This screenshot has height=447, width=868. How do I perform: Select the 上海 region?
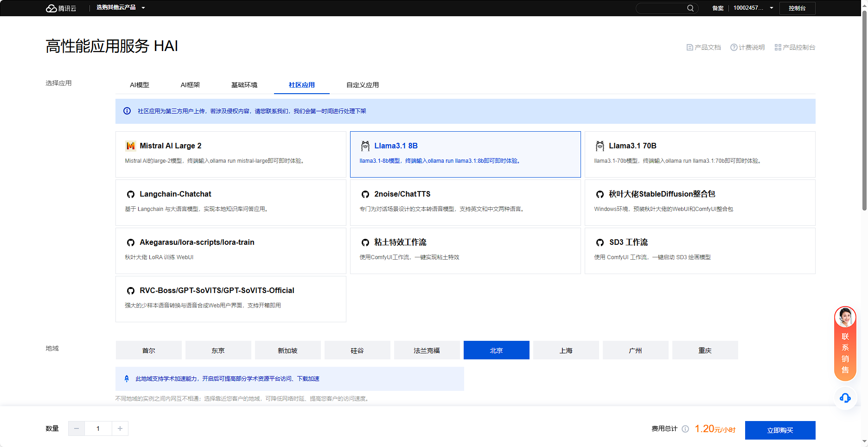[566, 350]
